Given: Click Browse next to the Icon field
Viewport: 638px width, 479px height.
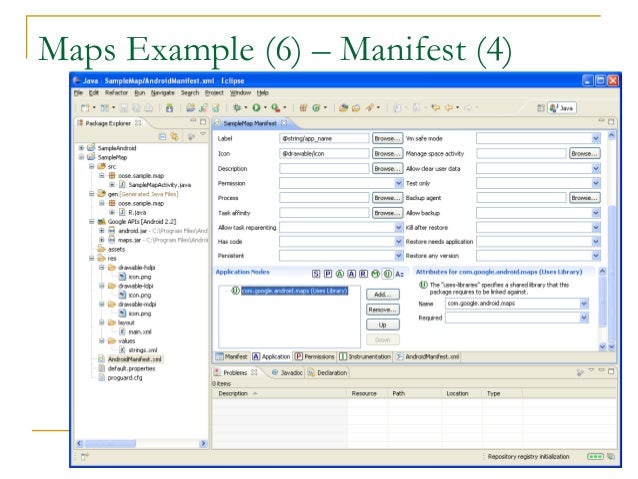Looking at the screenshot, I should pos(387,153).
